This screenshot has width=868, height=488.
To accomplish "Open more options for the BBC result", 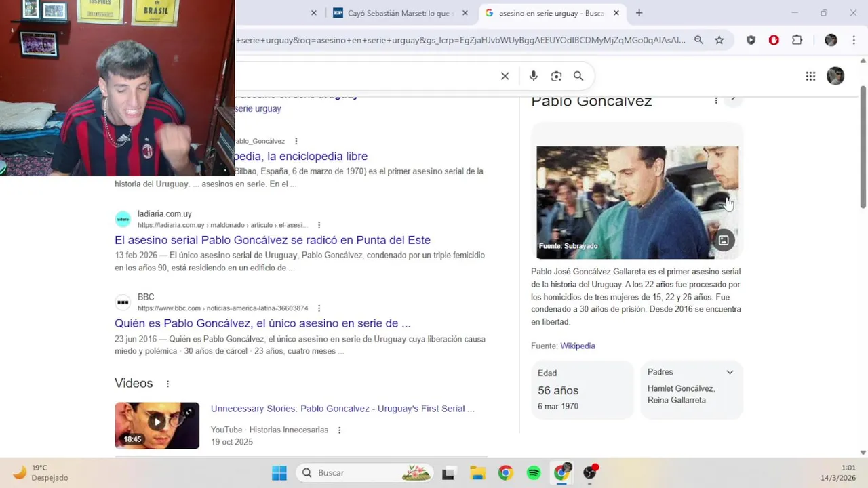I will click(x=319, y=308).
